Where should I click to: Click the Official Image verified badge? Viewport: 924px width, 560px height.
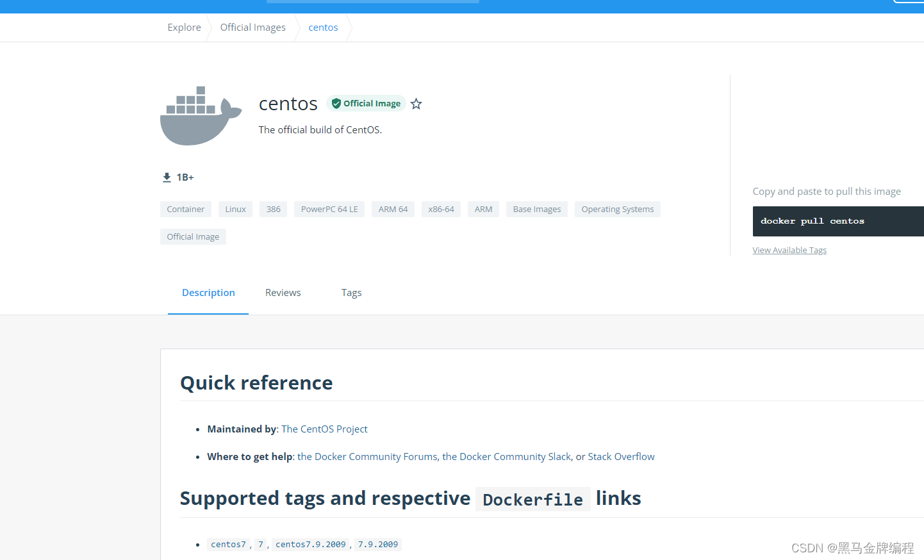coord(366,103)
